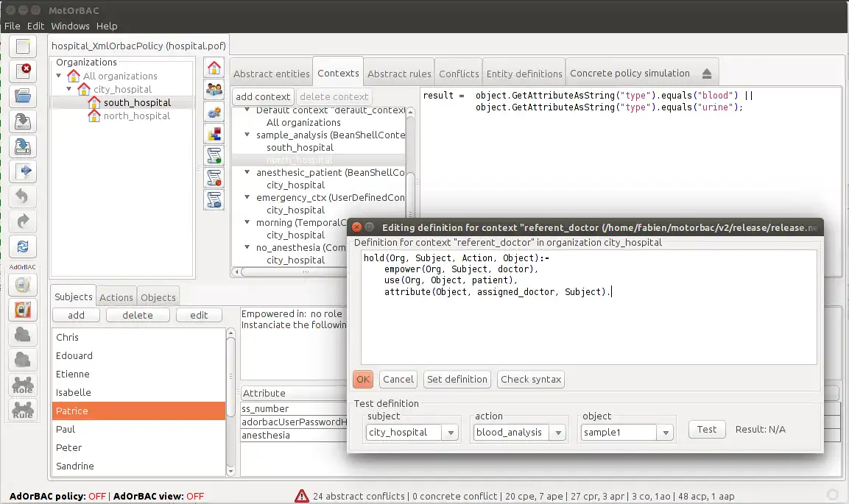Click the AdOrBAC red lock icon
849x504 pixels.
pyautogui.click(x=23, y=310)
